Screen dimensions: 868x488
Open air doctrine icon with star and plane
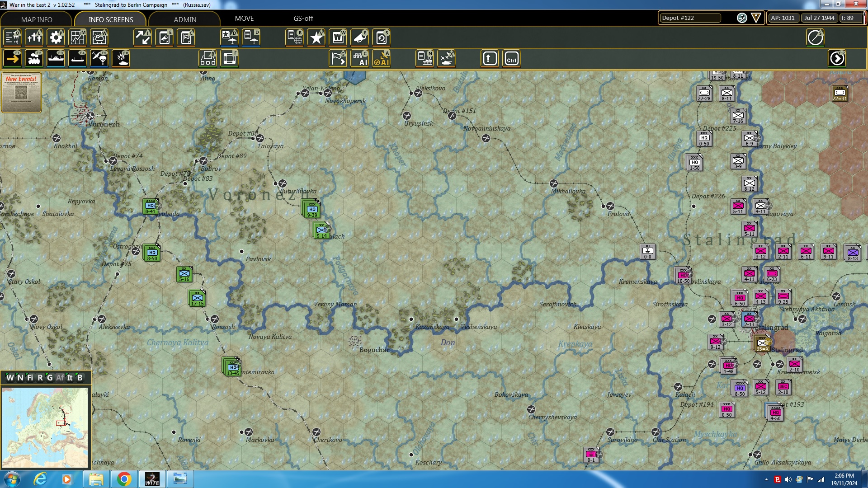(230, 38)
